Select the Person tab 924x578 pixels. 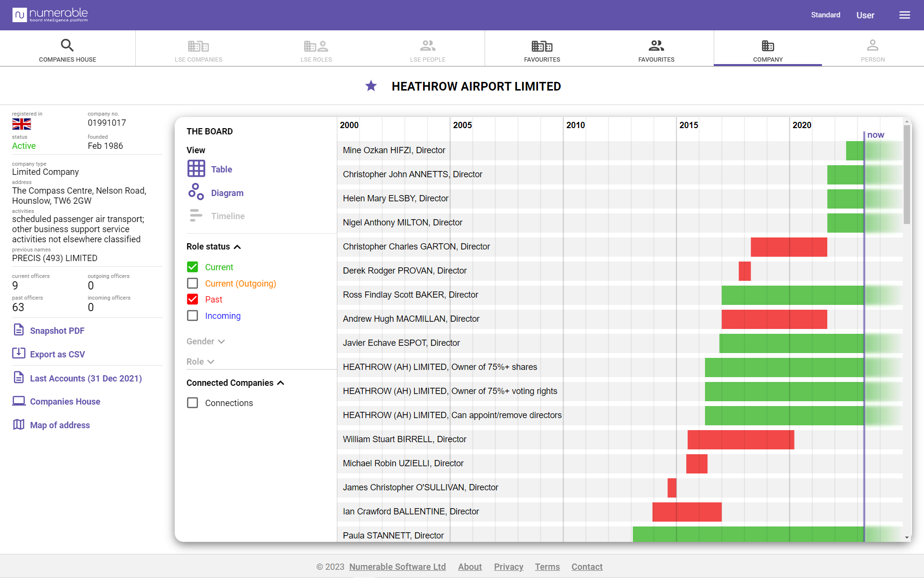pyautogui.click(x=873, y=50)
